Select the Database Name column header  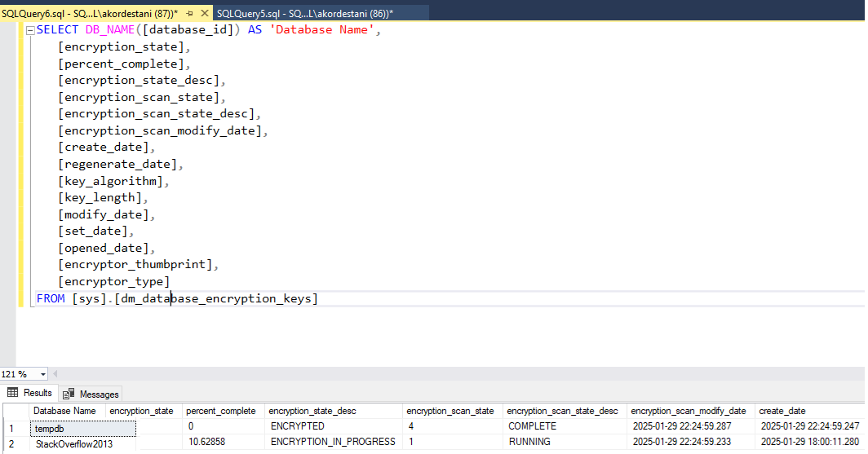[x=66, y=411]
